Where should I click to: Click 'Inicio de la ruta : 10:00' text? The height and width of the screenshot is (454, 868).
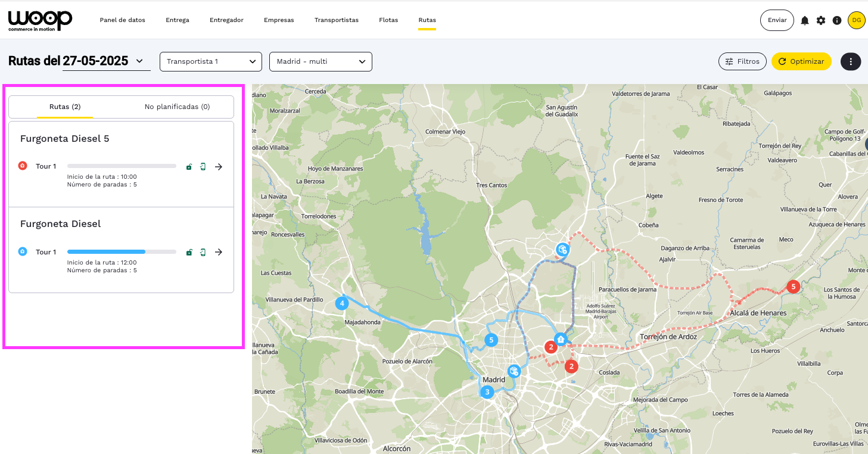(102, 177)
